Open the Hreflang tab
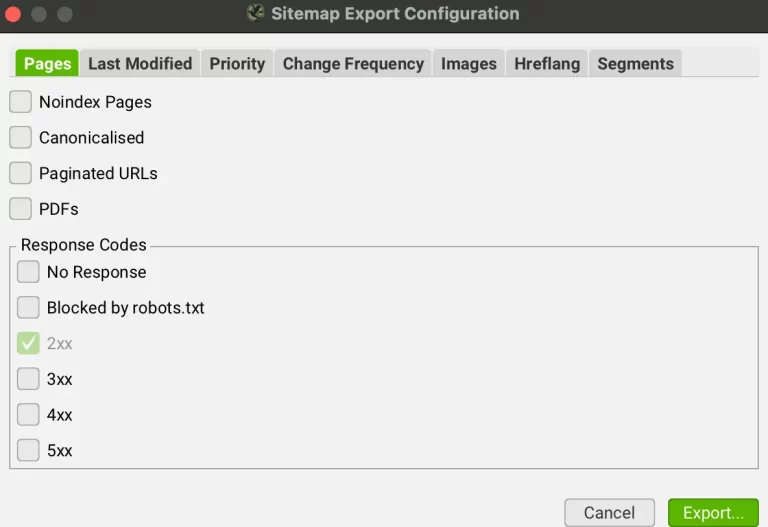Image resolution: width=768 pixels, height=527 pixels. pos(547,64)
